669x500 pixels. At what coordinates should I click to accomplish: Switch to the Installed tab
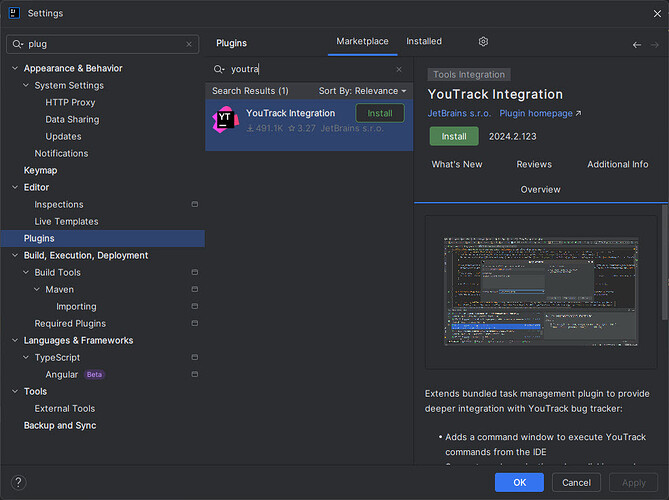pos(424,41)
